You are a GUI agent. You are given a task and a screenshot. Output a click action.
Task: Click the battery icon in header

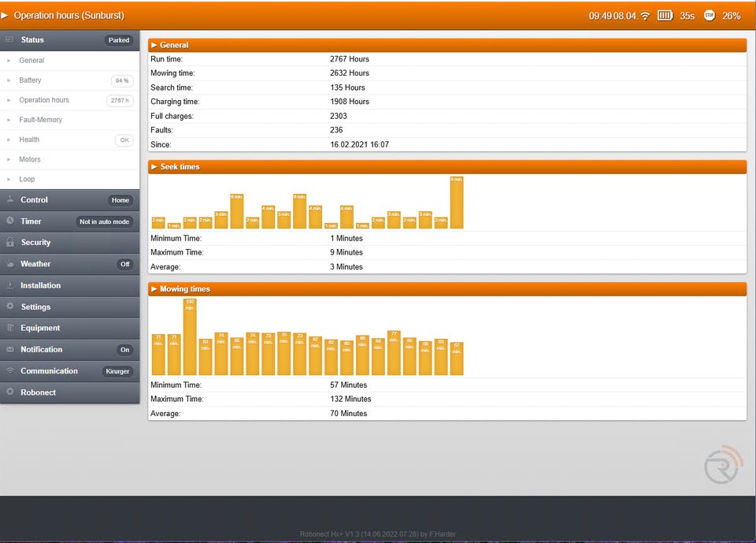tap(665, 16)
